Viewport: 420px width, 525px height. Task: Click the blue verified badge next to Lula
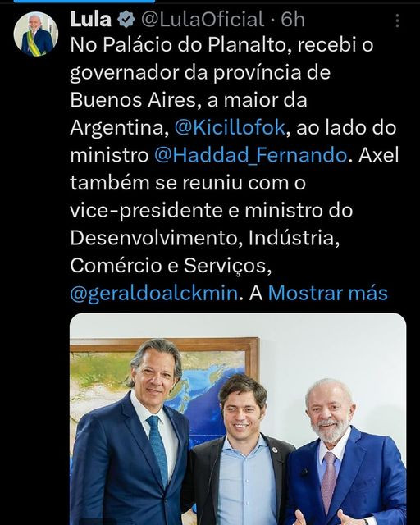click(126, 20)
